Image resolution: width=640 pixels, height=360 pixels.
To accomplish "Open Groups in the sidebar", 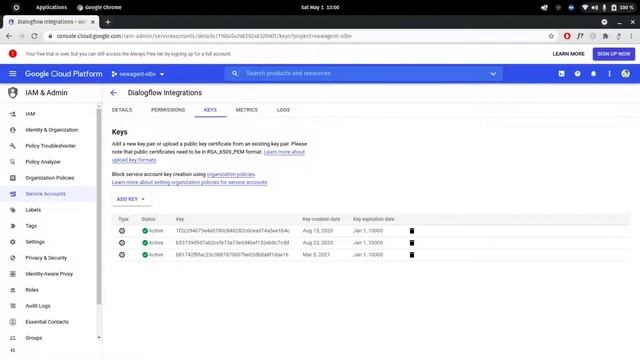I will (x=49, y=338).
